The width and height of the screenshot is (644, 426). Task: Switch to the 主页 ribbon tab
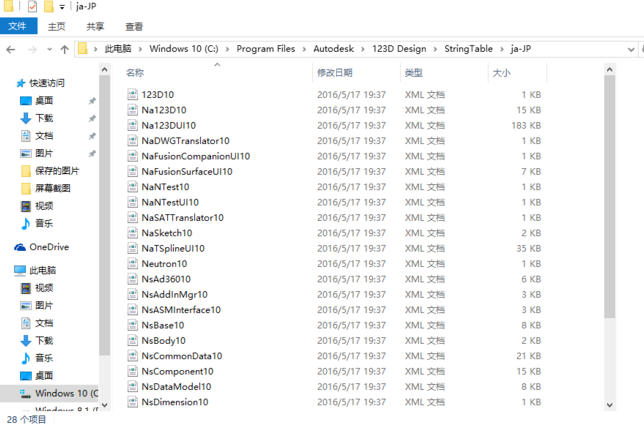click(x=56, y=27)
